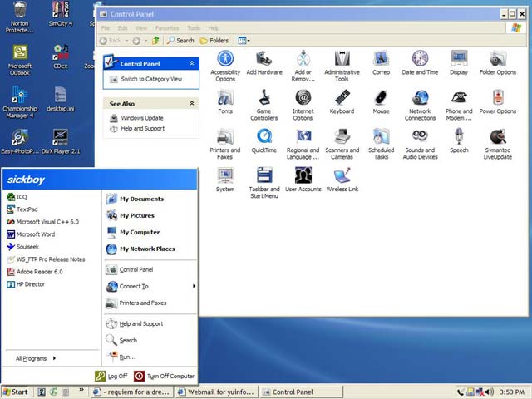532x399 pixels.
Task: Collapse the Control Panel side pane section
Action: [192, 63]
